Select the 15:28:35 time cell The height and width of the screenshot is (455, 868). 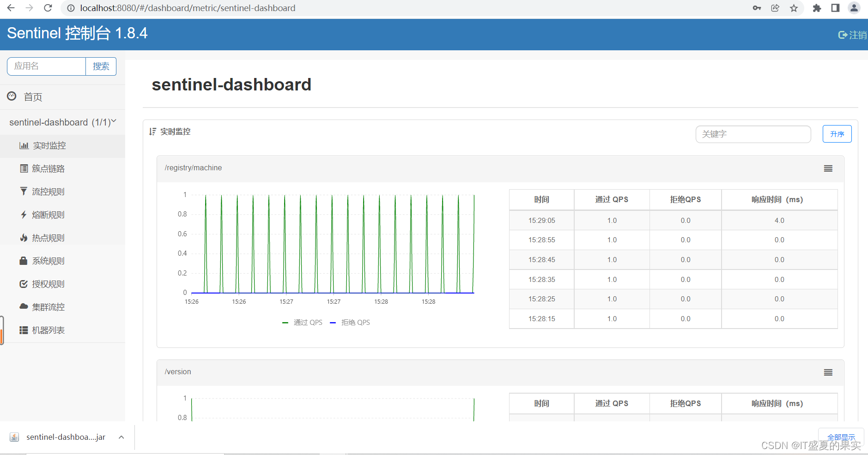(x=542, y=280)
